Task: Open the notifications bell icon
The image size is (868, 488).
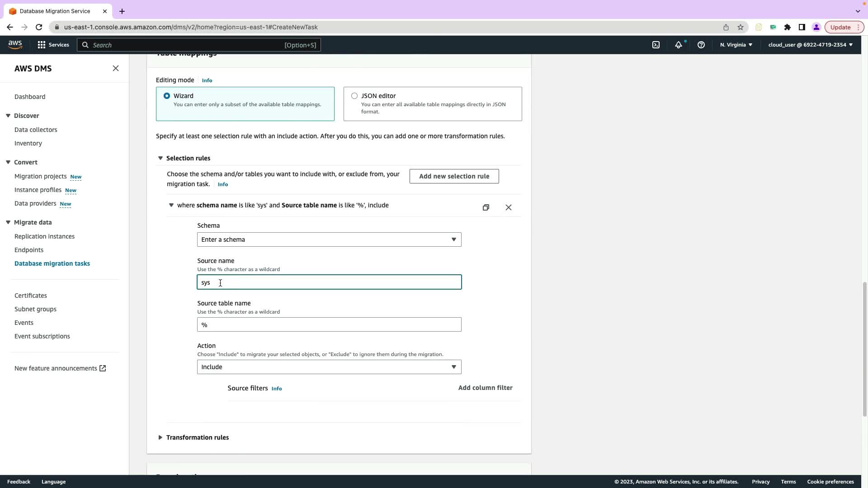Action: pyautogui.click(x=678, y=45)
